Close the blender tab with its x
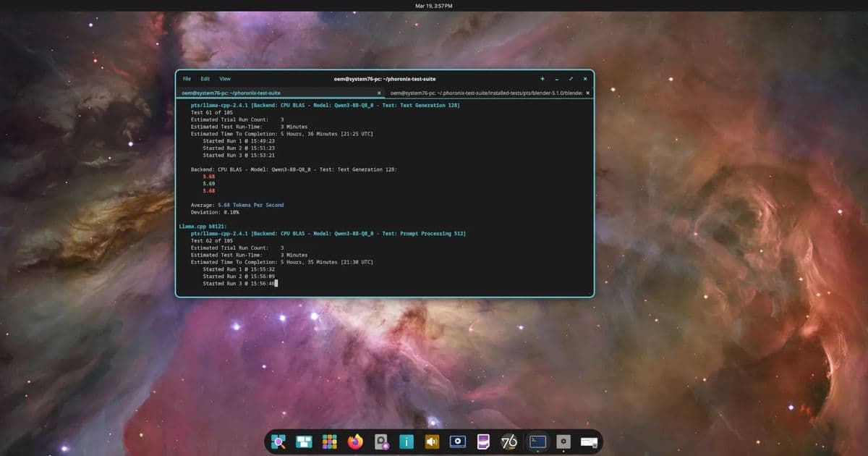The height and width of the screenshot is (456, 868). [x=587, y=93]
